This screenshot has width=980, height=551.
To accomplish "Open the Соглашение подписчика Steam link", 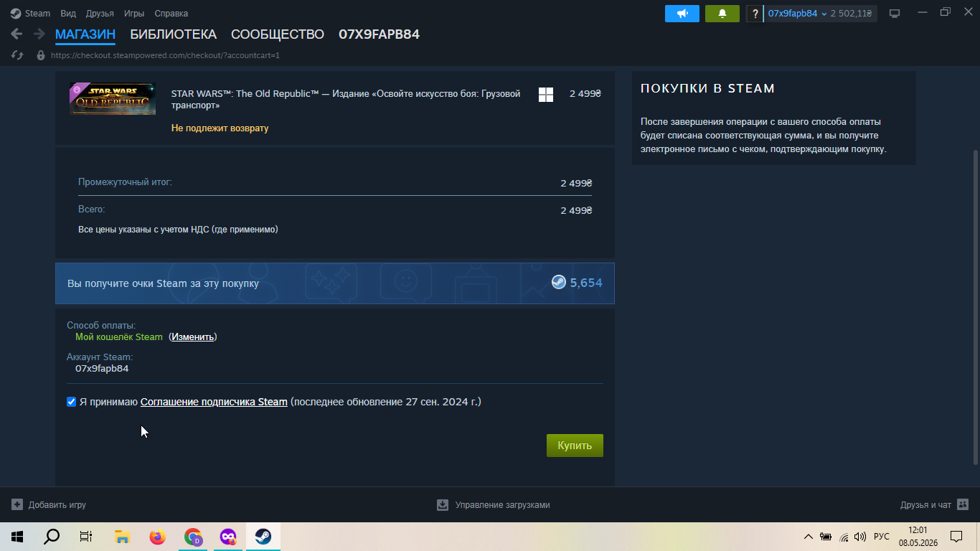I will [x=214, y=402].
